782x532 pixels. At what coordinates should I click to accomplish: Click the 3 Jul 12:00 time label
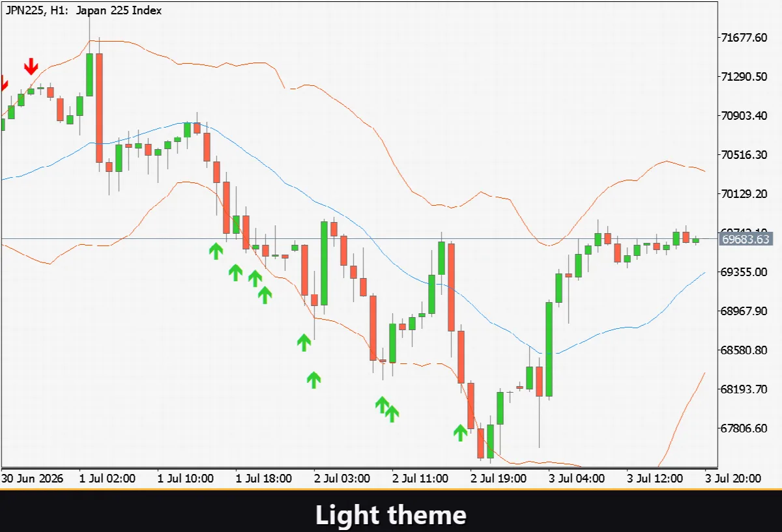pos(655,479)
